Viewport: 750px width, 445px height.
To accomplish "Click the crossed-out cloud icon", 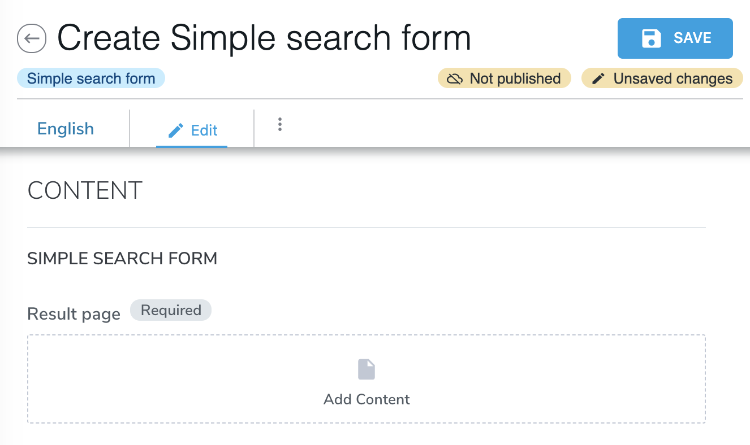I will [x=454, y=79].
